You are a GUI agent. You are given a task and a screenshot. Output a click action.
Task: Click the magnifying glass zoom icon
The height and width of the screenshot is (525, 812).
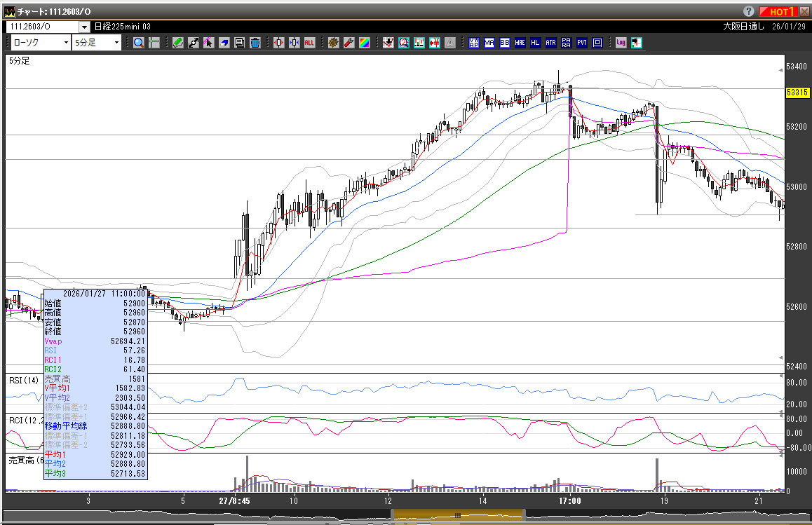(139, 43)
